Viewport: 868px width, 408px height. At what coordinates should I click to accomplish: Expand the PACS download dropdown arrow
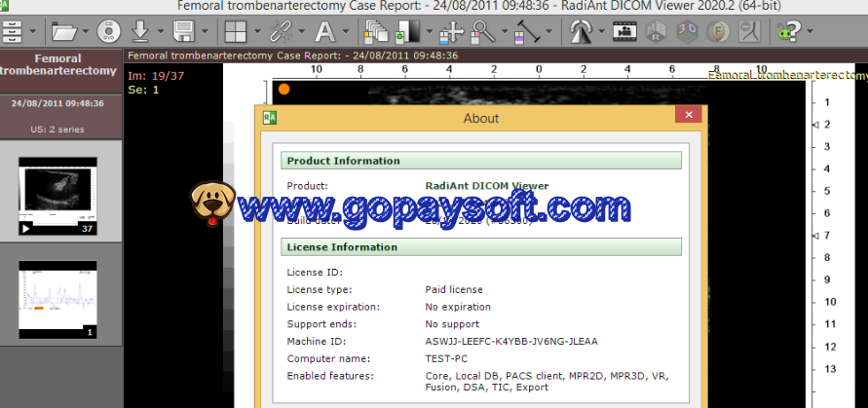[x=161, y=31]
